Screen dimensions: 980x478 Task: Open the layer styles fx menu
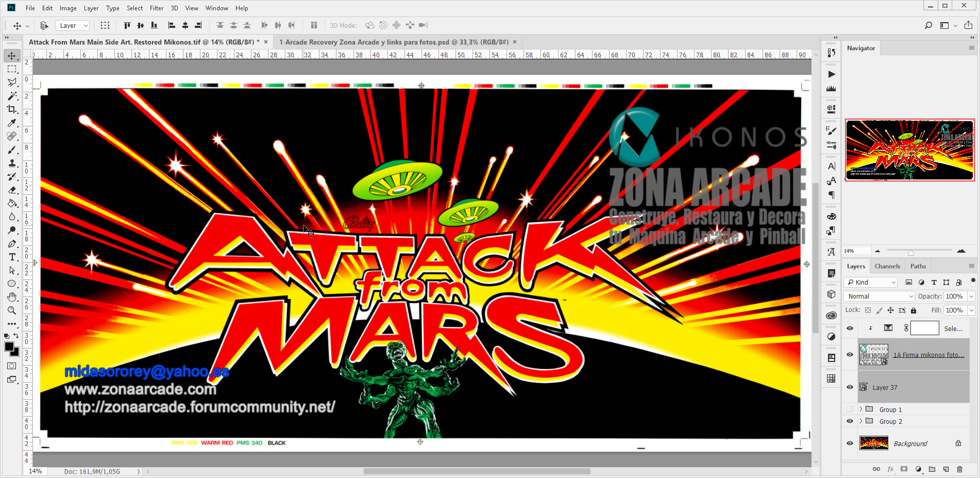(x=891, y=469)
